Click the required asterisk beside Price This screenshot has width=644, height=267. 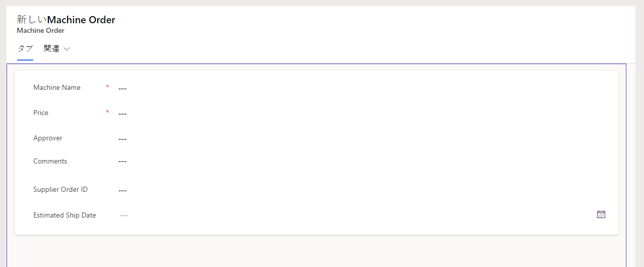click(107, 113)
